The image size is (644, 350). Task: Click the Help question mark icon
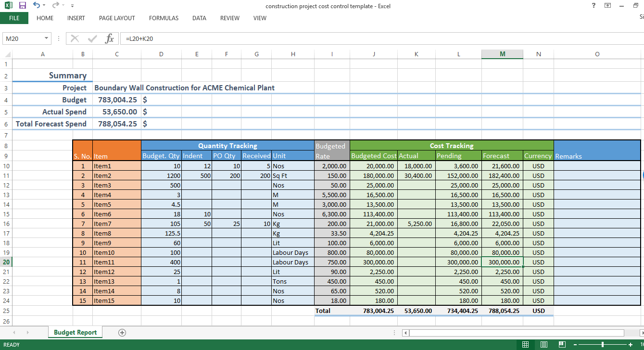tap(593, 6)
